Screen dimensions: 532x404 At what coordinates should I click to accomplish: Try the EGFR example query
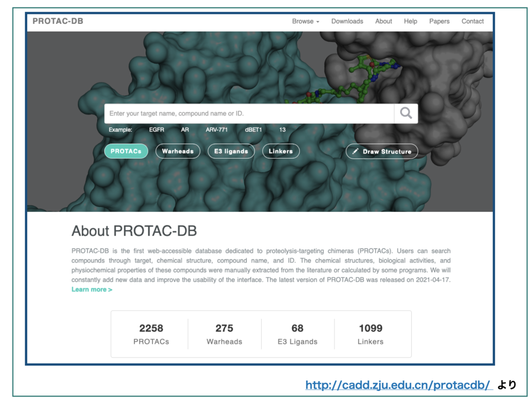pyautogui.click(x=157, y=130)
